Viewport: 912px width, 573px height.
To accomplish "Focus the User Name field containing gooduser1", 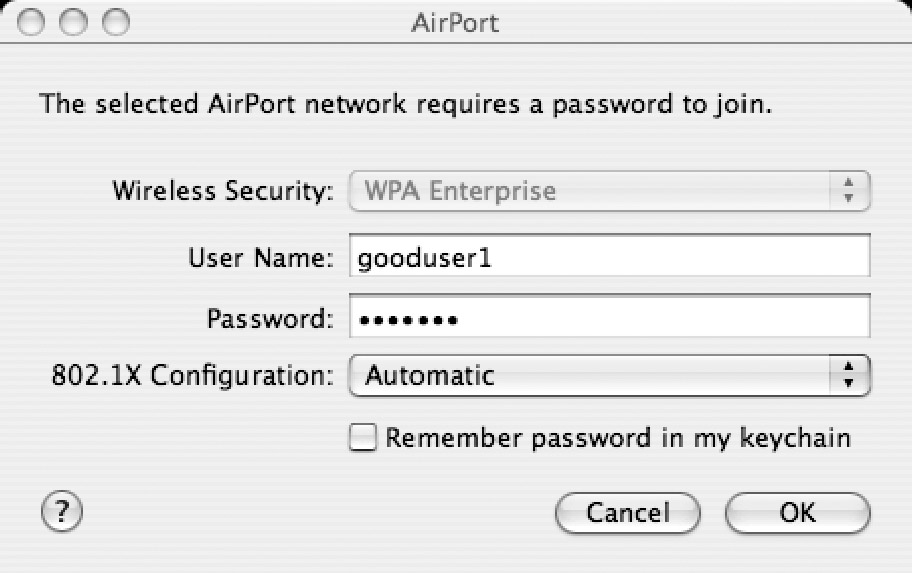I will click(x=610, y=256).
